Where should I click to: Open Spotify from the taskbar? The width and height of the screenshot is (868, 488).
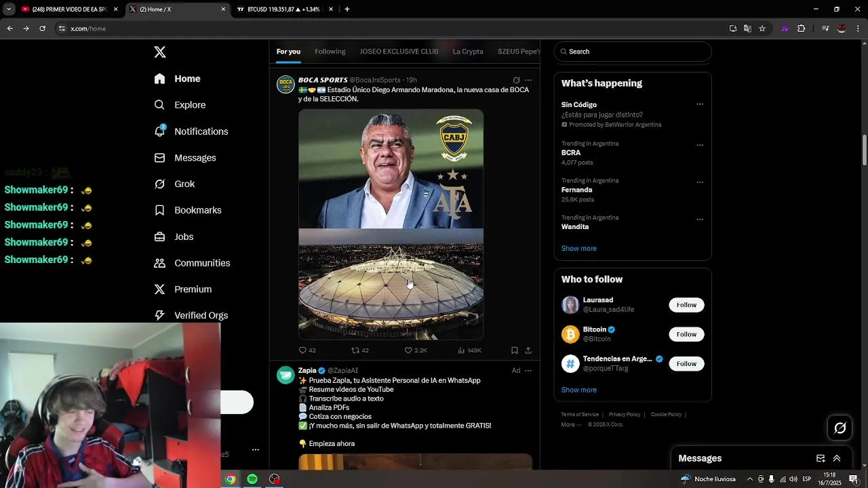[252, 479]
